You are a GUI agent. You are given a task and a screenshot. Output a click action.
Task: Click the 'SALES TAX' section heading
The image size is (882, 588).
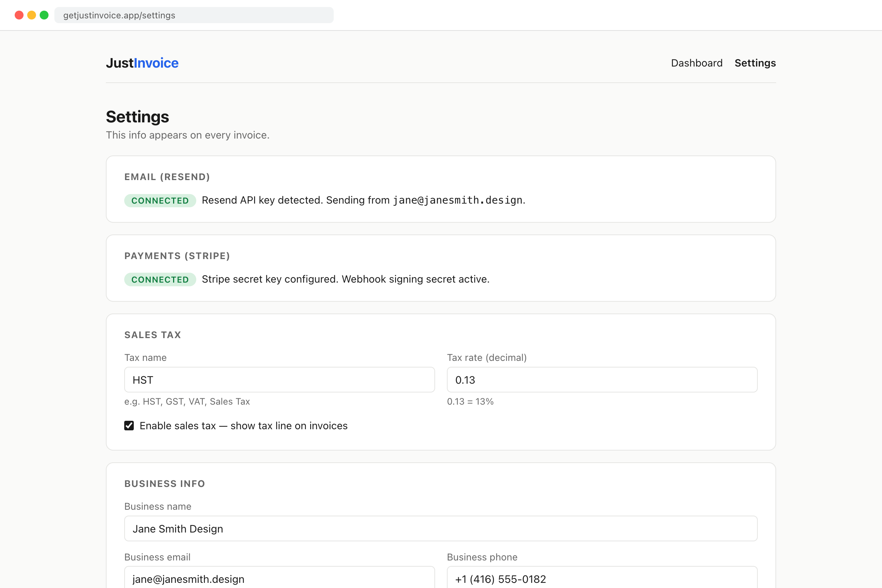pos(153,335)
